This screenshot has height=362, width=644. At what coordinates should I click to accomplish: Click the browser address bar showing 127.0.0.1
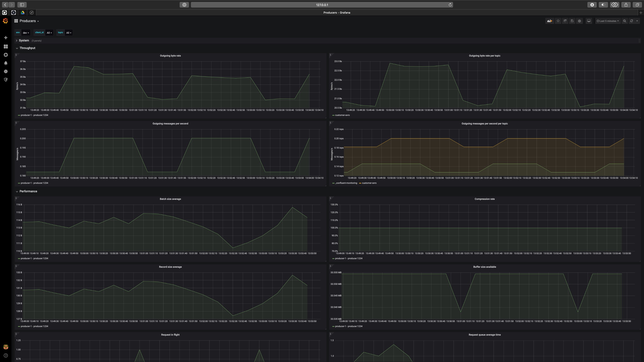click(322, 5)
